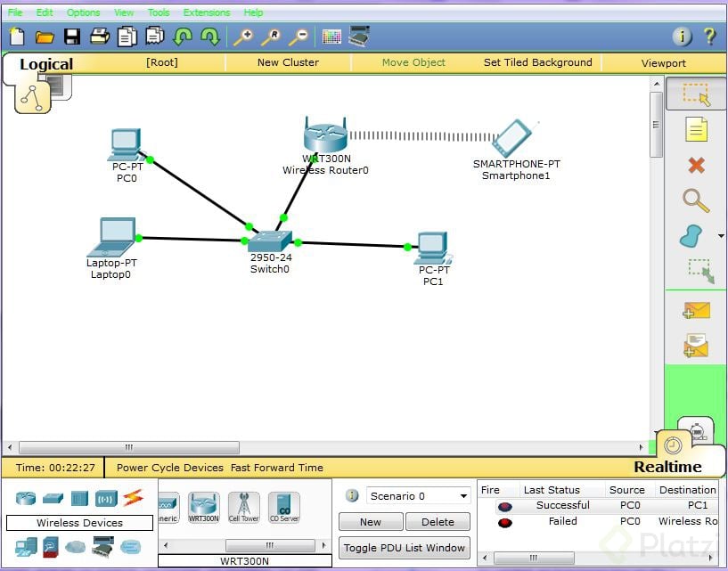Switch to the Logical workspace tab
Image resolution: width=728 pixels, height=571 pixels.
pyautogui.click(x=46, y=63)
